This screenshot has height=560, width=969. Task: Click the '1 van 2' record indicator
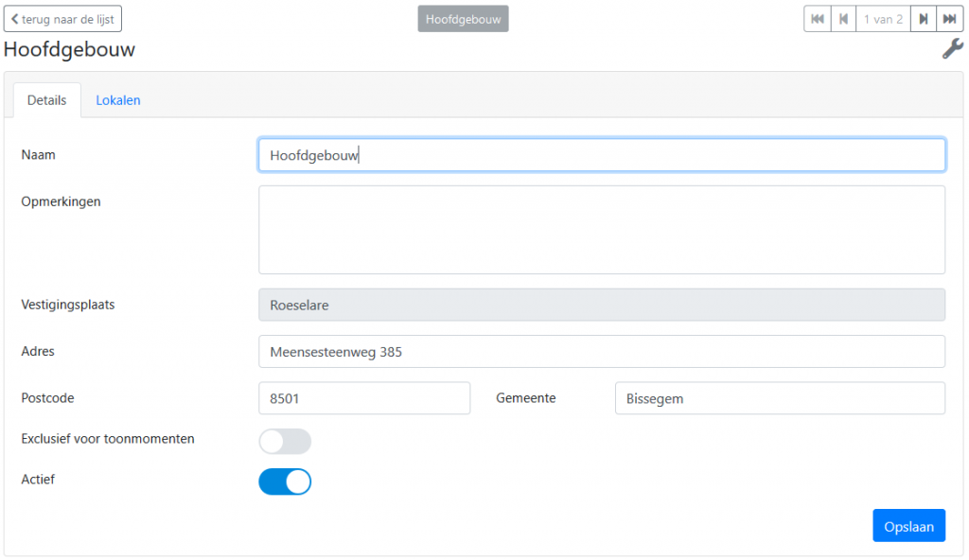point(883,19)
